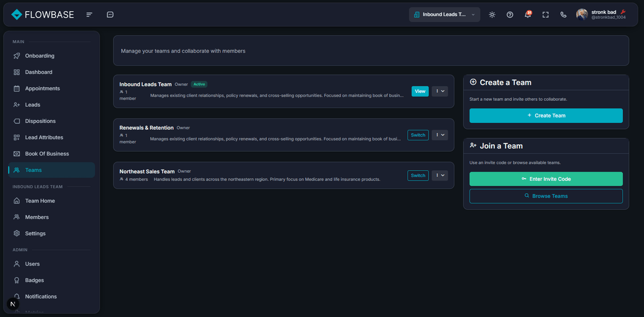Click the chatbot icon next to the hamburger menu
This screenshot has width=644, height=317.
110,14
